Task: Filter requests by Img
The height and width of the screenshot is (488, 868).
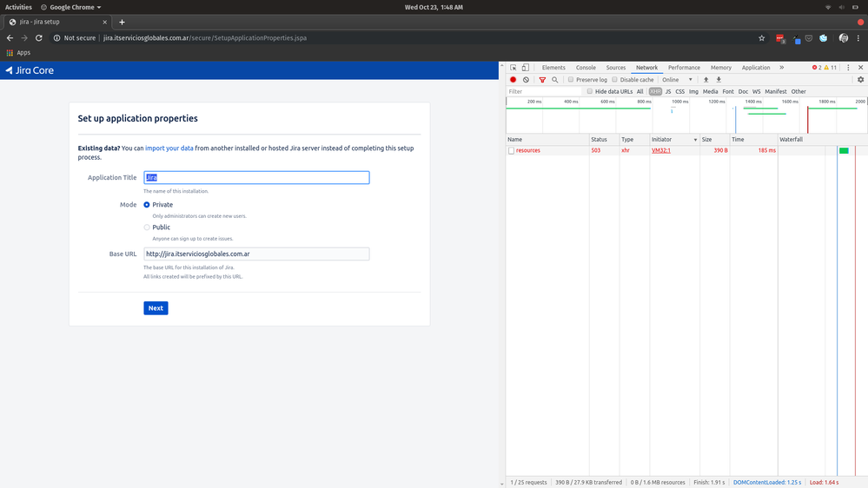Action: [x=693, y=92]
